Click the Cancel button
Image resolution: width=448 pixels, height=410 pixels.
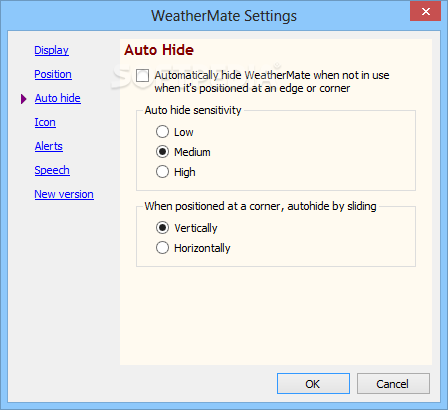point(393,384)
